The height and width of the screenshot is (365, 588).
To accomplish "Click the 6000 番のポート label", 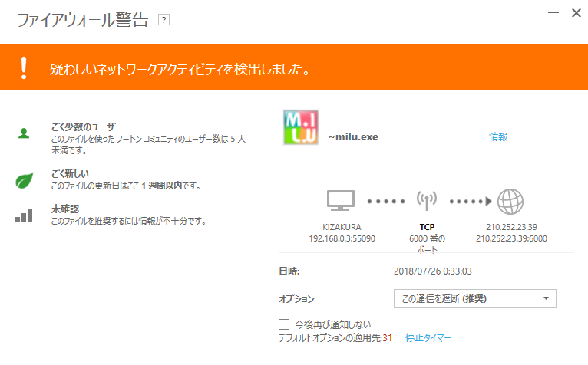I will (427, 244).
